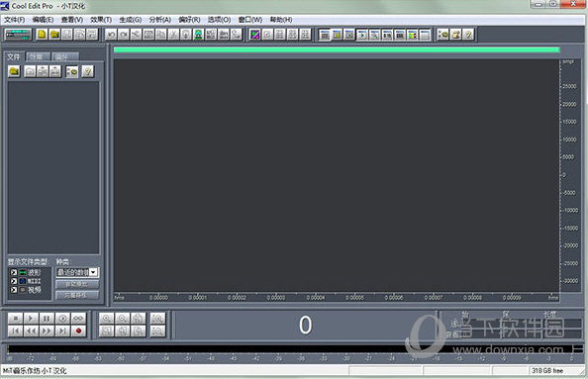Toggle the 视频 file type checkbox

14,290
